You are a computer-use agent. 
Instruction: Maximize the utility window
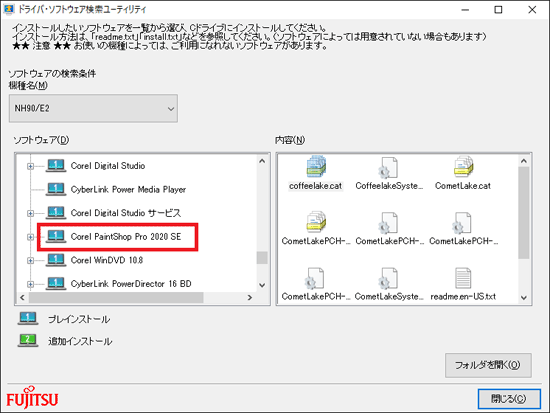(x=498, y=10)
